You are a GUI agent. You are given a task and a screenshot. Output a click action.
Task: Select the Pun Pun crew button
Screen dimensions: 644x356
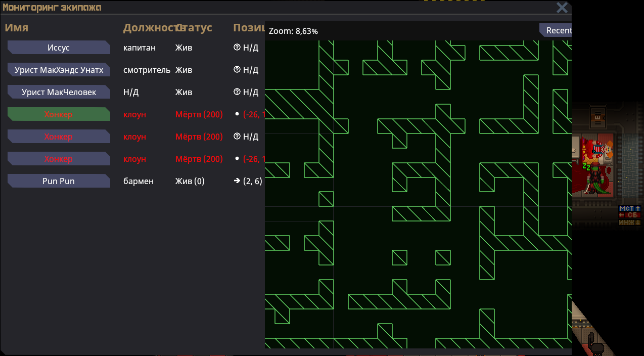tap(59, 181)
